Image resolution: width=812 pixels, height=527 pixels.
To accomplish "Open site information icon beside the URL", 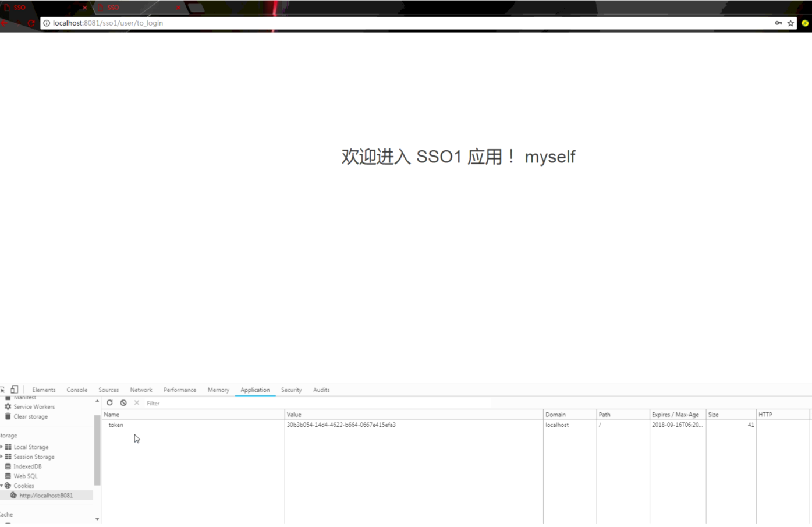I will (47, 23).
